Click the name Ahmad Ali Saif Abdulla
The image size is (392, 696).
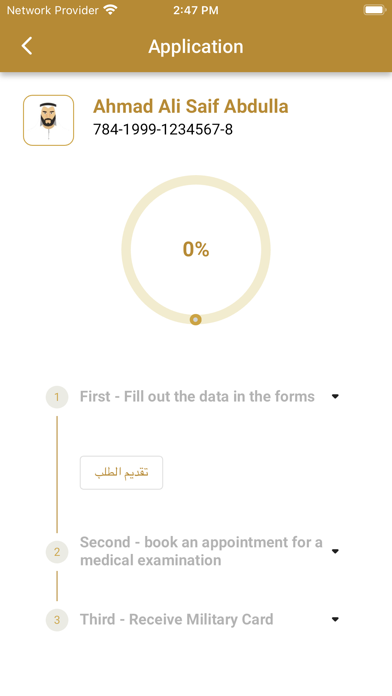click(x=190, y=107)
